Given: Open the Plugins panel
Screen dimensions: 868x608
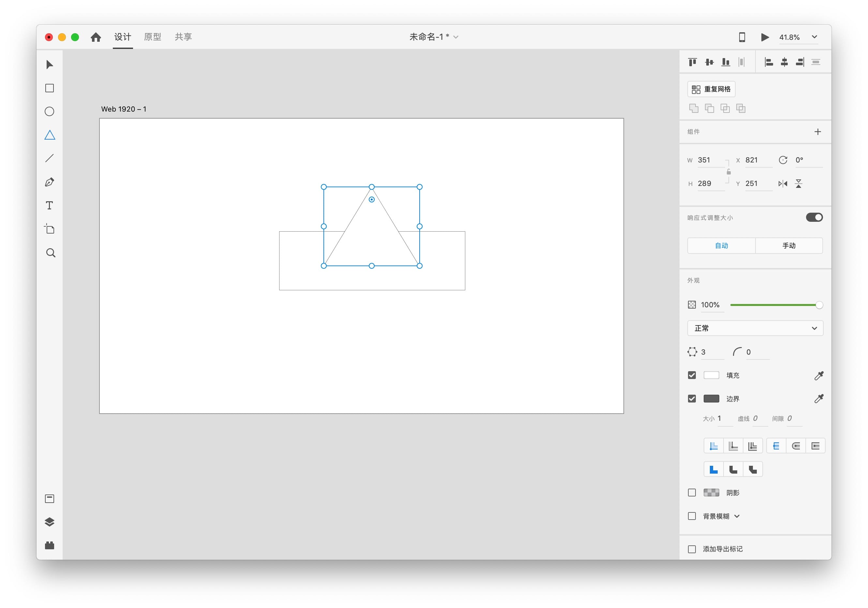Looking at the screenshot, I should point(50,545).
